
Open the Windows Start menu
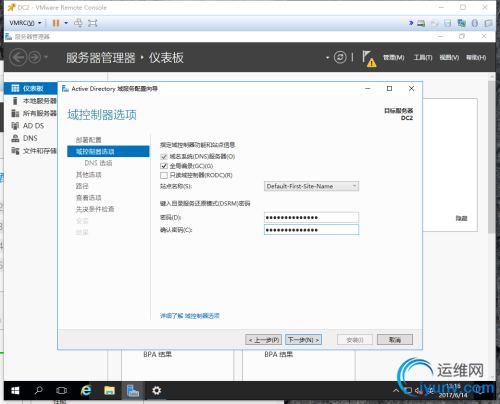click(15, 390)
